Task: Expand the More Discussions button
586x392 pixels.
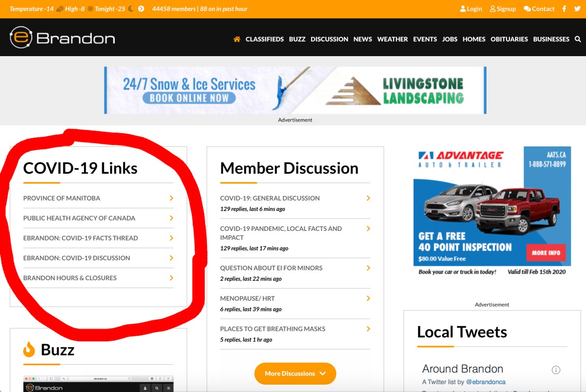Action: click(295, 373)
